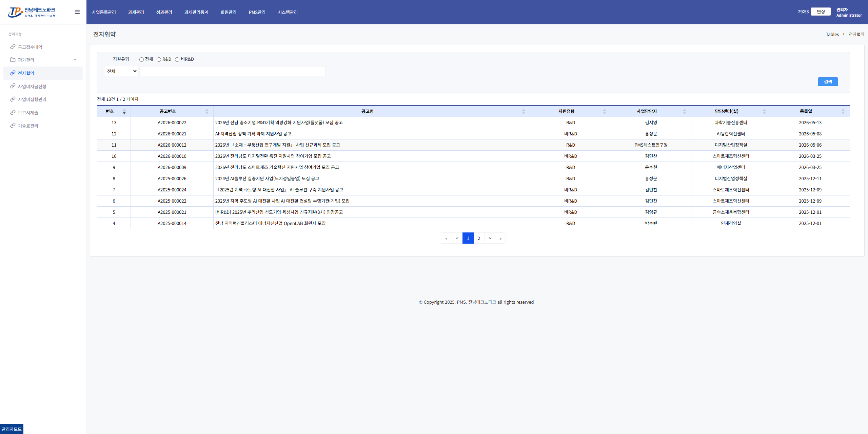The width and height of the screenshot is (868, 434).
Task: Jump to last page » button
Action: point(500,238)
